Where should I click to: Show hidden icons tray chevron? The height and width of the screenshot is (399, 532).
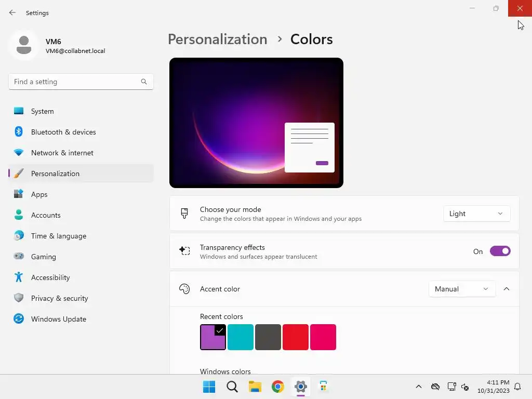[419, 387]
